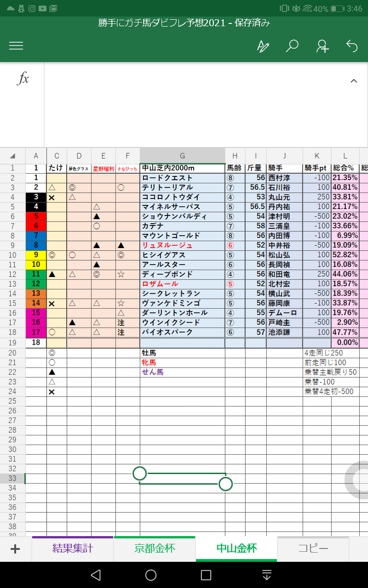This screenshot has width=368, height=588.
Task: Select cell ショウナンバルディ
Action: (183, 216)
